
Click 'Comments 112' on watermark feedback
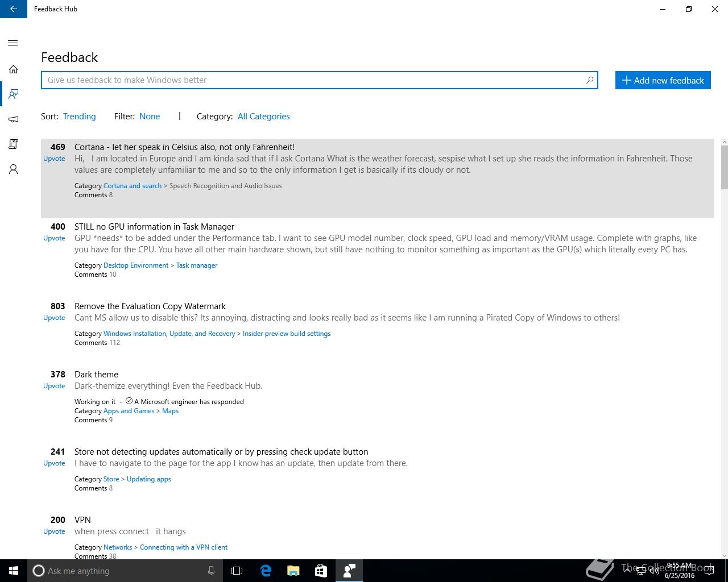(x=97, y=343)
